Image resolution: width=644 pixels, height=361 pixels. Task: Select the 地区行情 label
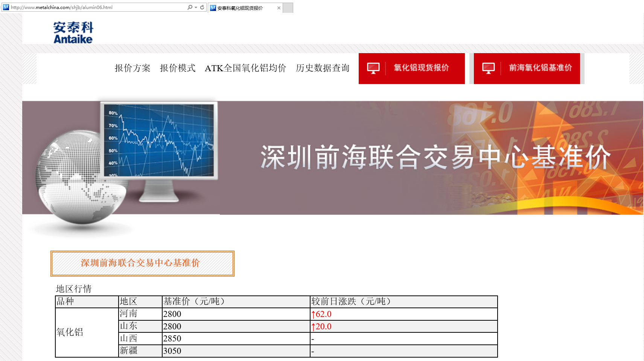[74, 289]
